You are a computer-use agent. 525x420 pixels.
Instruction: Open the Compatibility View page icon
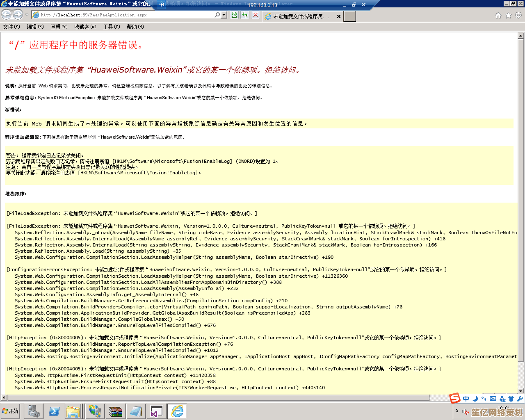tap(234, 15)
